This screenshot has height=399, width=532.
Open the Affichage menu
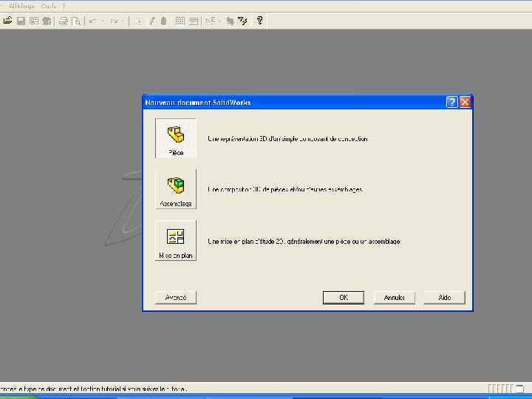click(21, 6)
